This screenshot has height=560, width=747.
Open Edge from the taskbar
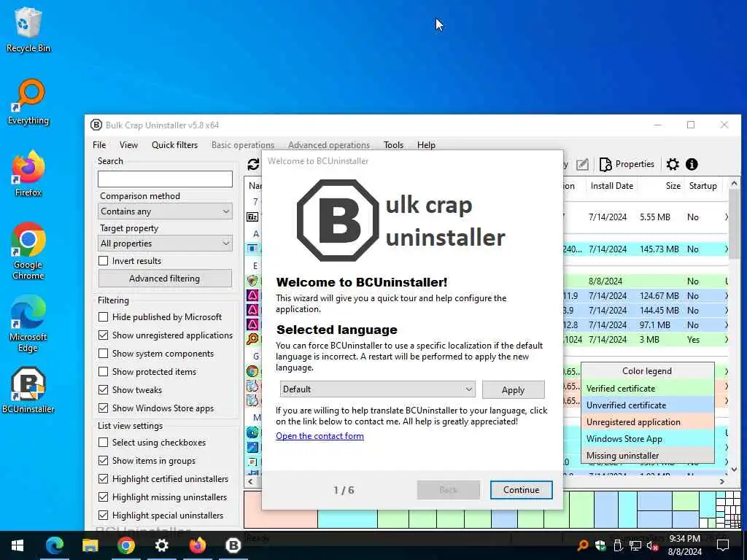click(54, 545)
